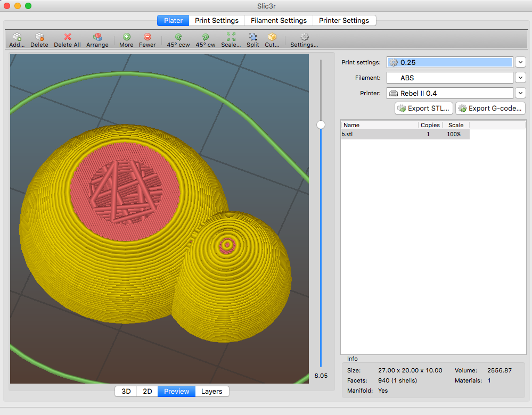Image resolution: width=532 pixels, height=415 pixels.
Task: Switch to the Filament Settings tab
Action: 279,20
